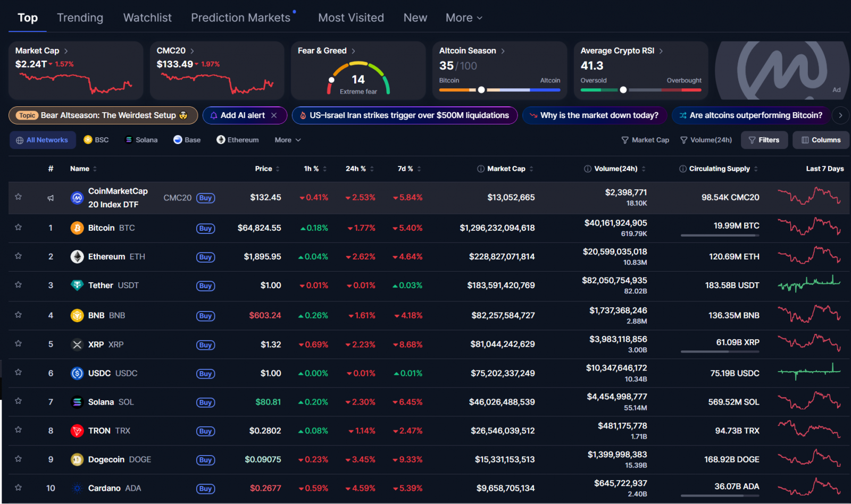The height and width of the screenshot is (504, 851).
Task: Click the Solana coin logo icon
Action: [x=77, y=402]
